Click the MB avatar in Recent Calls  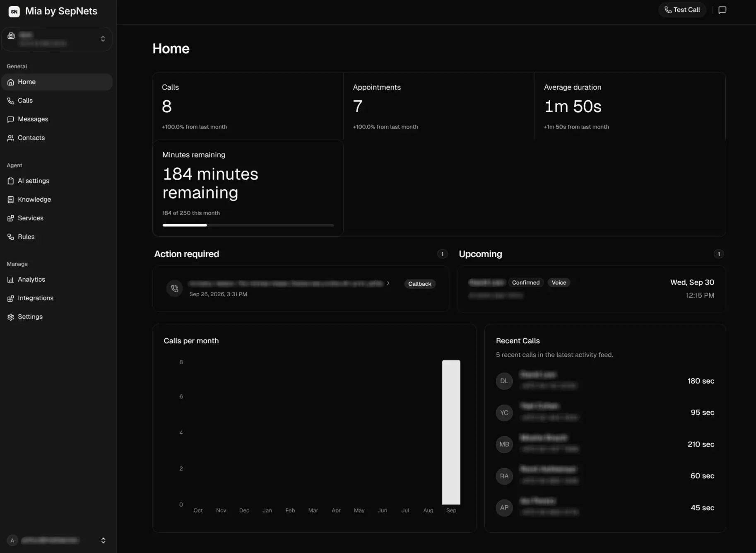tap(504, 444)
